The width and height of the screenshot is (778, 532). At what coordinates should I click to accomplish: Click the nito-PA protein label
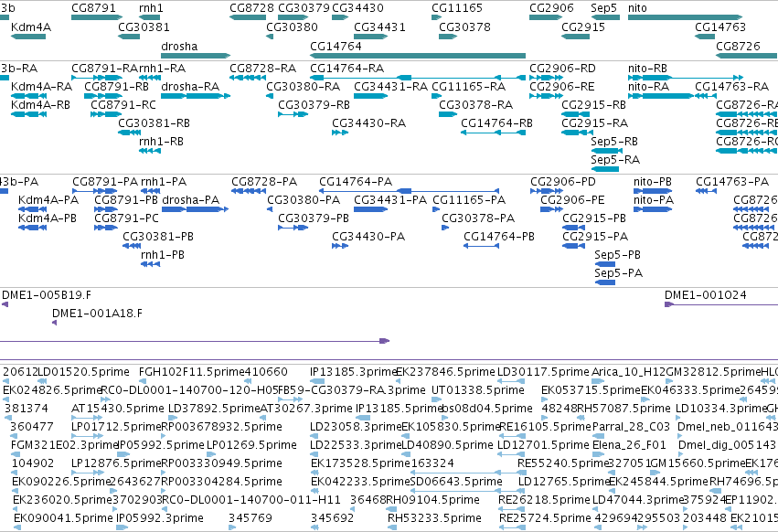[654, 200]
